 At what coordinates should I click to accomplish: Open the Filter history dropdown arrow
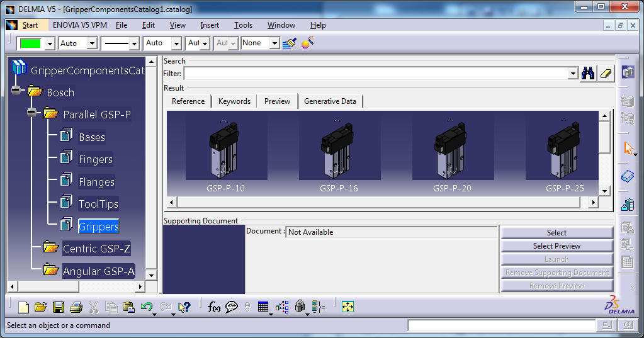point(573,74)
